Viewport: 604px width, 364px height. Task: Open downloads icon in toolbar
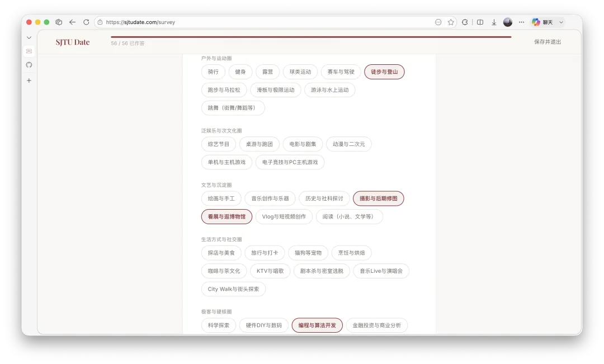[x=494, y=22]
